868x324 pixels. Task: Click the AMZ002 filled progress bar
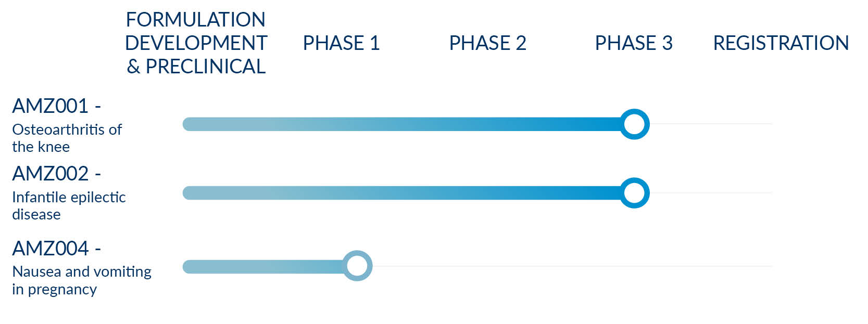point(401,193)
